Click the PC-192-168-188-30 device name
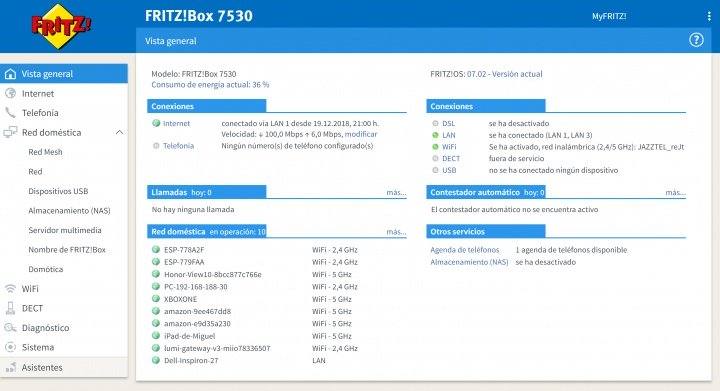Viewport: 720px width, 391px height. coord(196,287)
